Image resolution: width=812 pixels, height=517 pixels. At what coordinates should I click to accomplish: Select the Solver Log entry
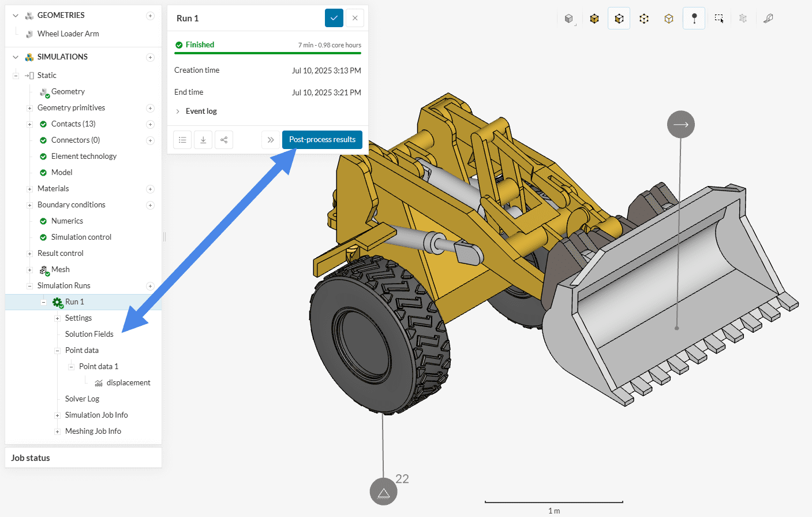(x=82, y=399)
